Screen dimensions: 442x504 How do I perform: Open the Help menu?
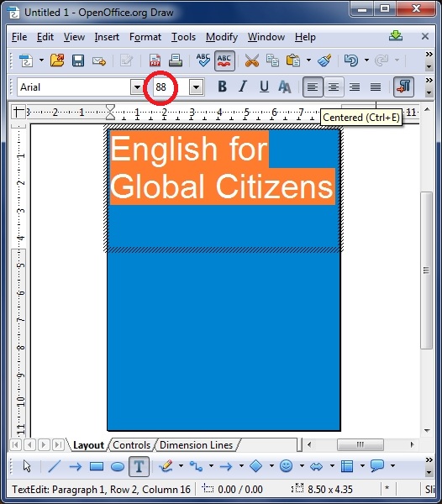(x=305, y=37)
